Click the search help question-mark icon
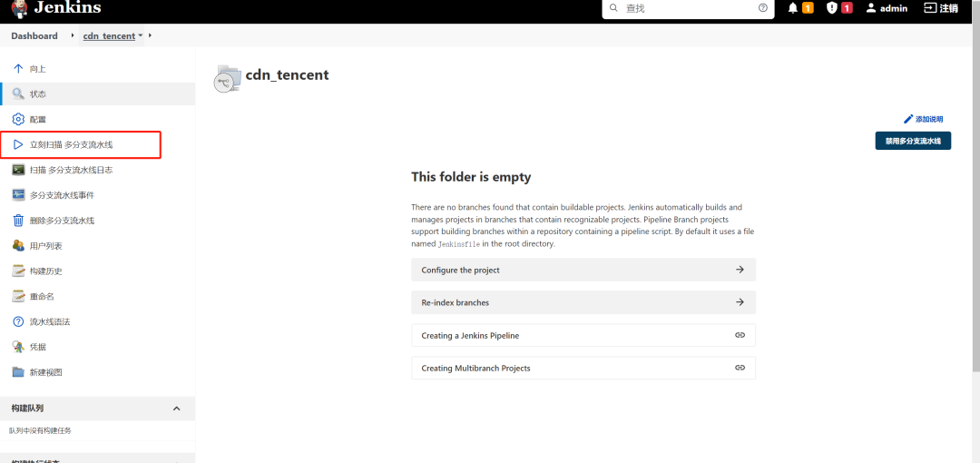This screenshot has height=463, width=980. pyautogui.click(x=763, y=8)
